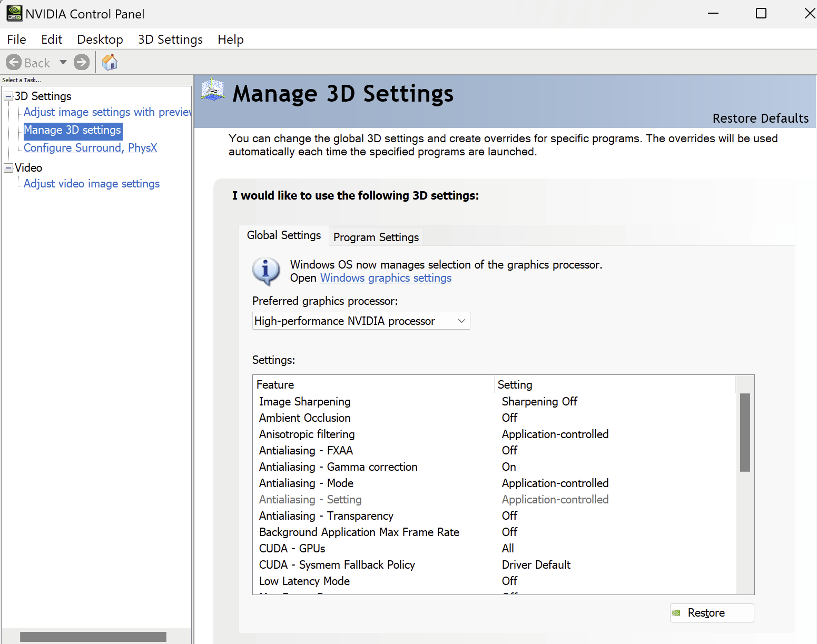Screen dimensions: 817x644
Task: Click the blue information icon
Action: coord(266,271)
